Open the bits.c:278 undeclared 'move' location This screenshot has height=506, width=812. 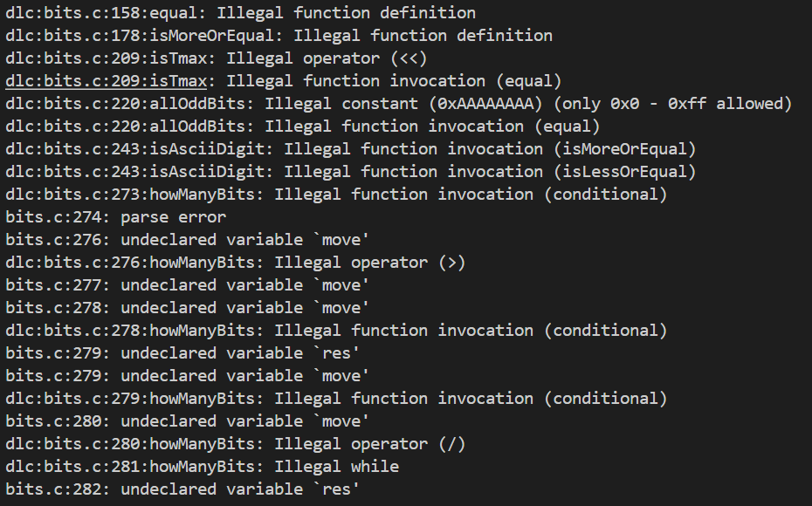tap(52, 308)
